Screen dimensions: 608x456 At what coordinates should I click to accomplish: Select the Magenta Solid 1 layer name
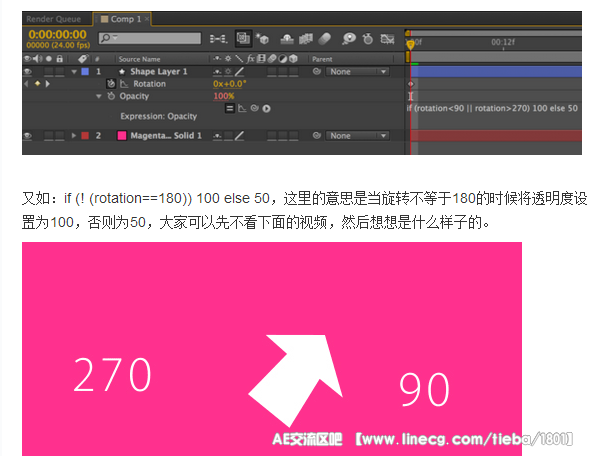[166, 135]
